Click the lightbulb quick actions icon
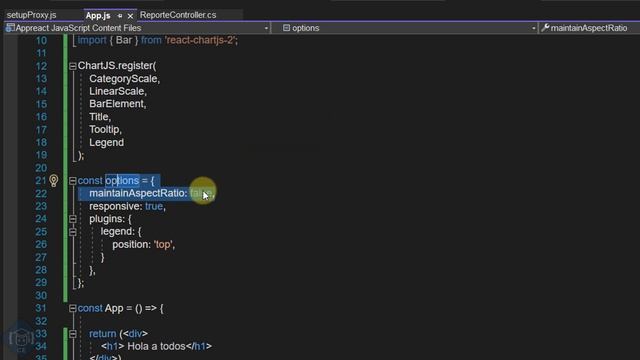Screen dimensions: 640x360 (53, 180)
